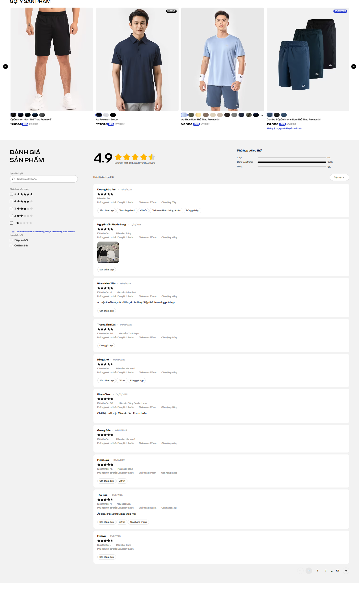Tick the Có hình ảnh checkbox

pyautogui.click(x=11, y=246)
